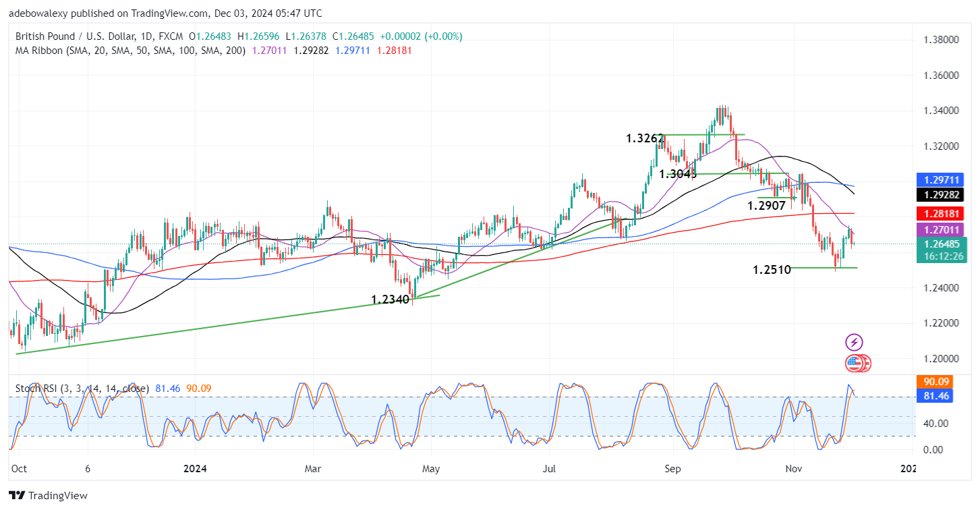Select the 1.2510 support level label
980x510 pixels.
(772, 270)
